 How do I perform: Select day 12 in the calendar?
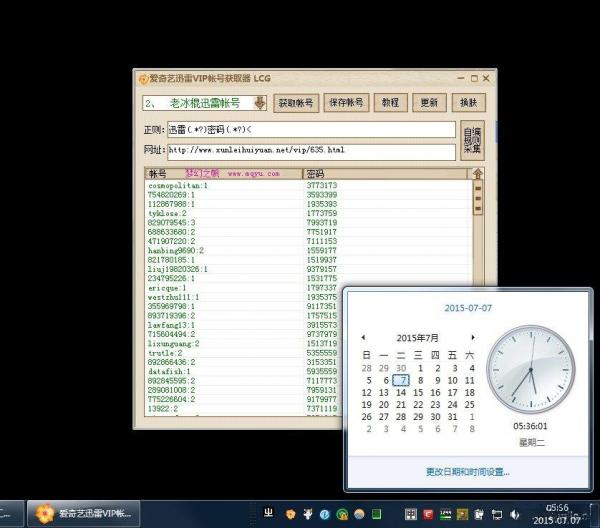[x=367, y=393]
